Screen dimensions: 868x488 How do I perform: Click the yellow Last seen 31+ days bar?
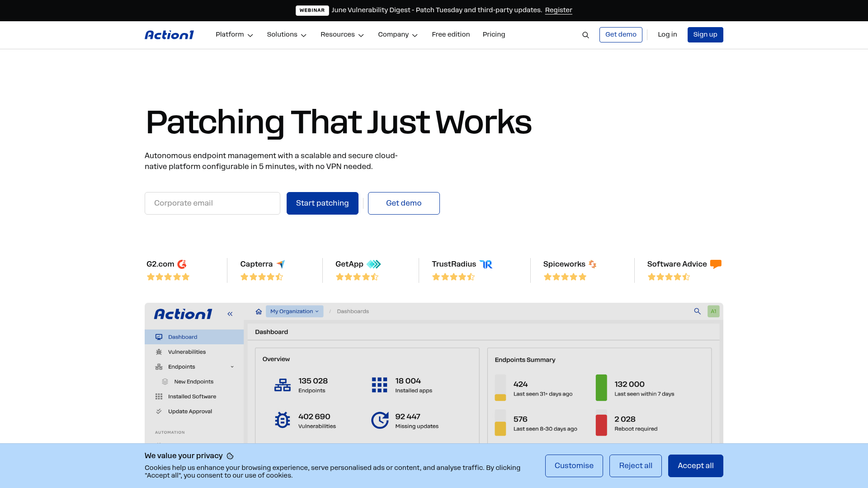(500, 398)
